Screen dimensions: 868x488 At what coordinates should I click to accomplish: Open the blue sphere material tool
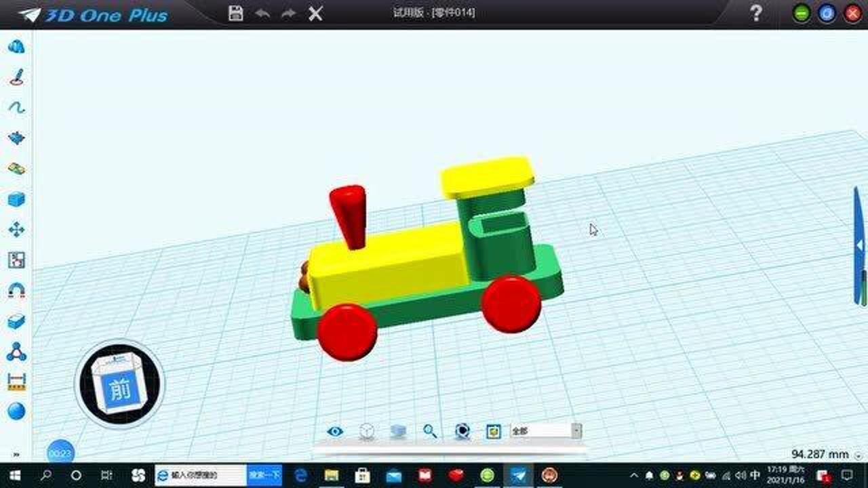coord(16,411)
